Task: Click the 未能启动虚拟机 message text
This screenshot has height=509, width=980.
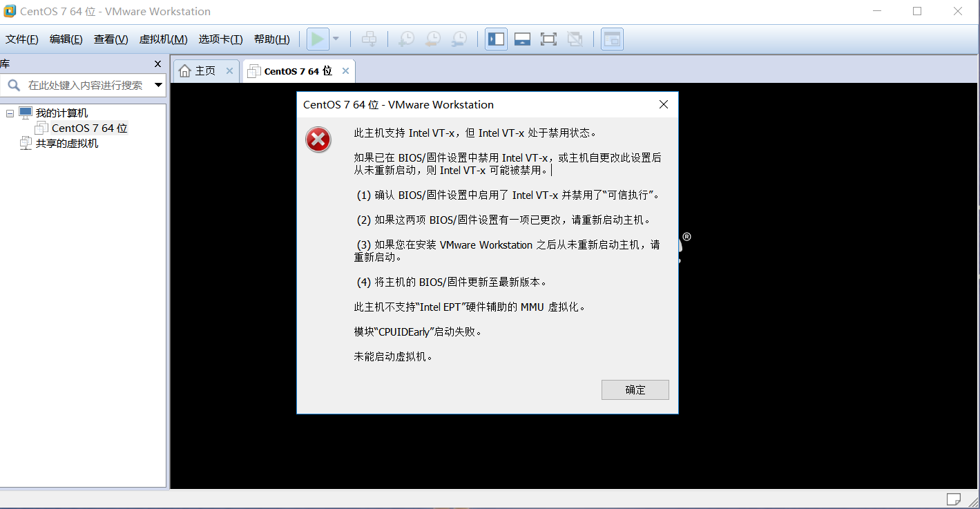Action: tap(393, 357)
